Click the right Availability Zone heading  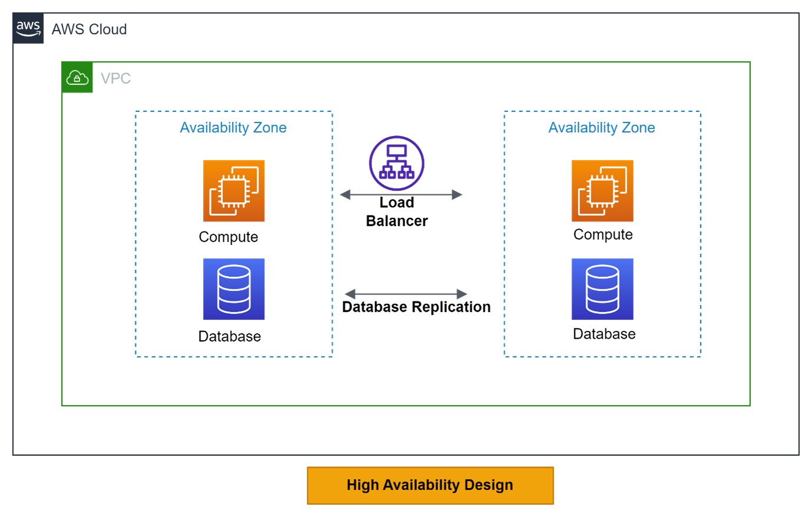602,128
